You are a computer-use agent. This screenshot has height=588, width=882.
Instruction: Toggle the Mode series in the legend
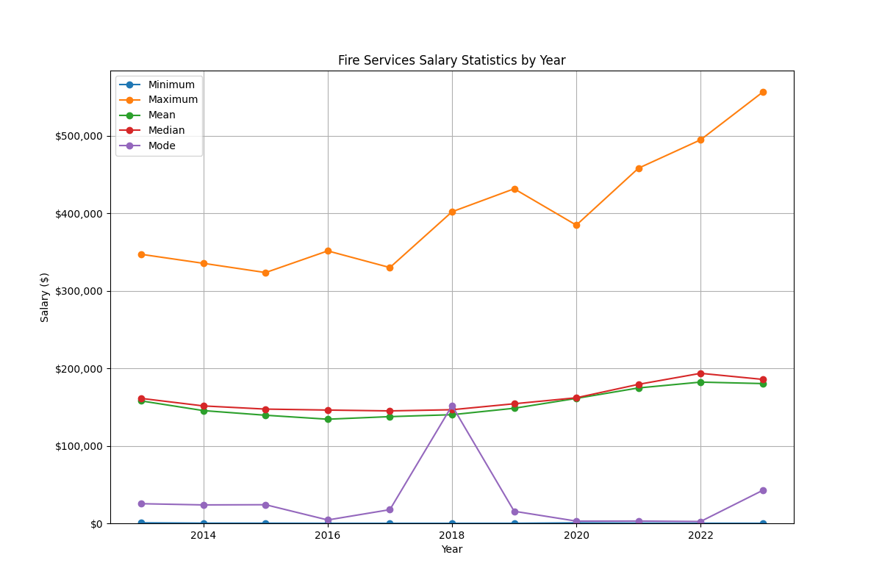(164, 146)
